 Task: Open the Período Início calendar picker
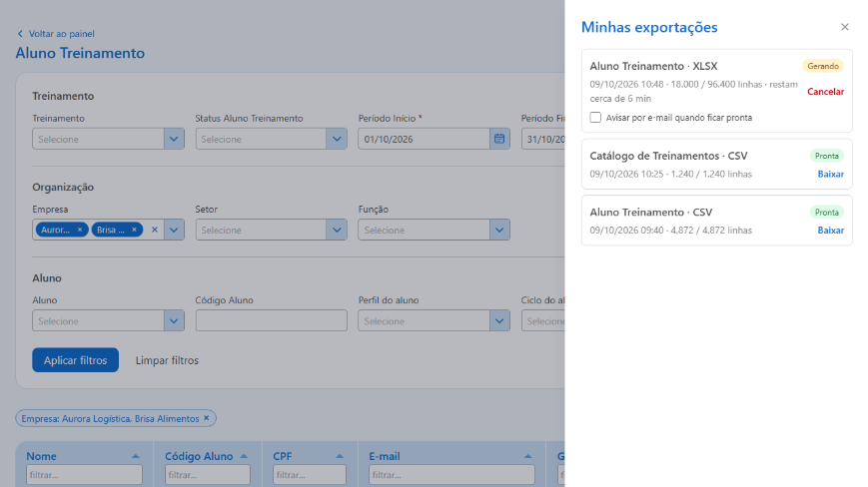point(499,139)
